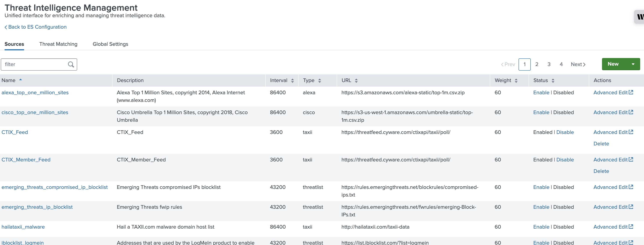This screenshot has width=644, height=245.
Task: Open Advanced Edit external icon for alexa_top_one_million_sites
Action: tap(631, 92)
